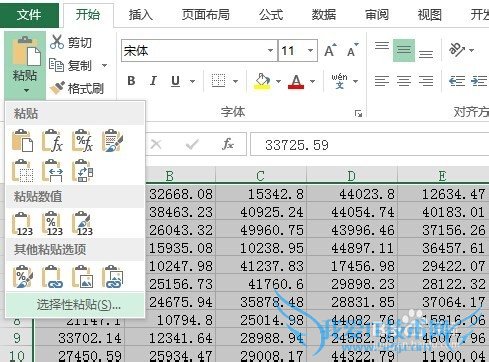Viewport: 489px width, 362px height.
Task: Click the wén phonetic guide icon
Action: pos(339,81)
